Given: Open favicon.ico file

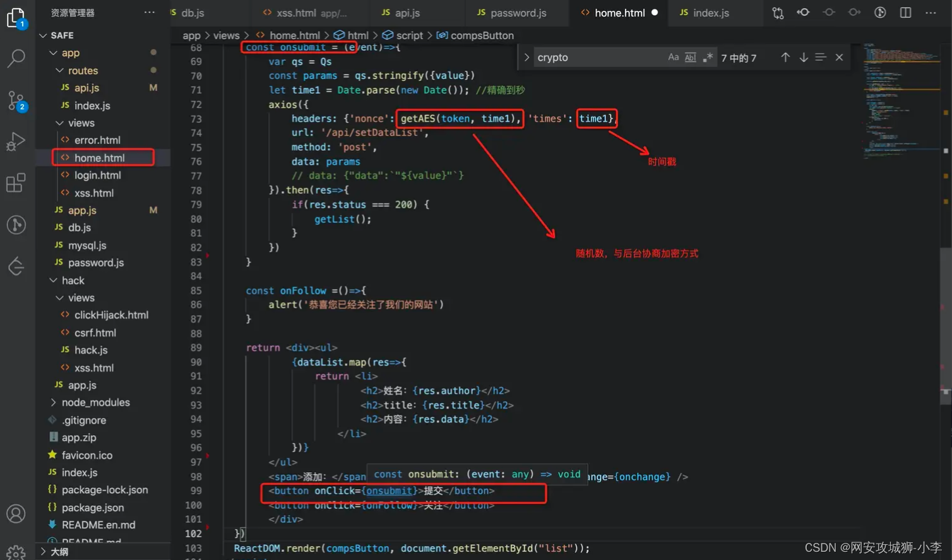Looking at the screenshot, I should coord(87,455).
